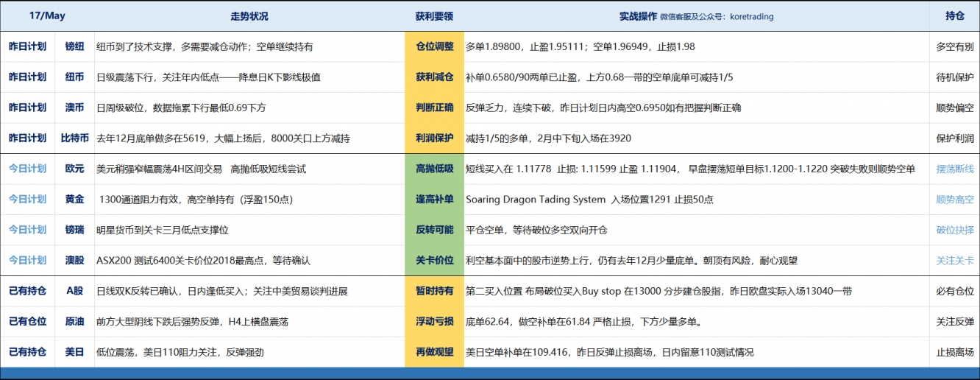The height and width of the screenshot is (380, 980).
Task: Select the 澳股 cell
Action: point(74,260)
